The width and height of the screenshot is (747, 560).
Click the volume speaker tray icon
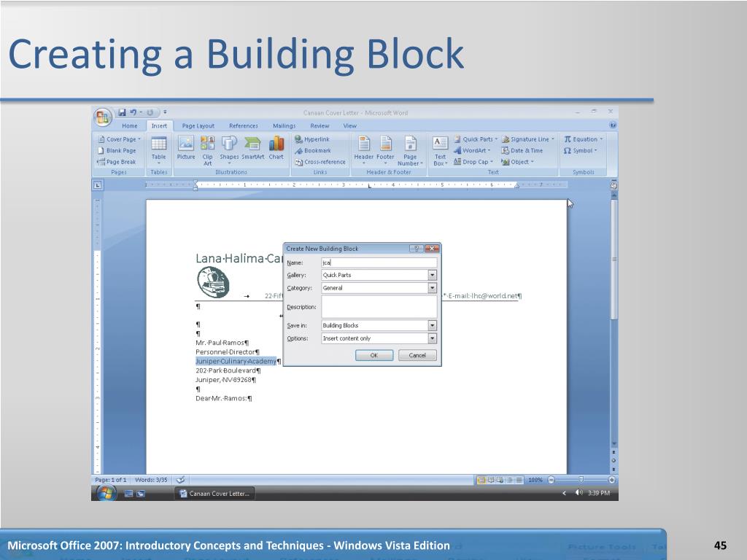click(578, 493)
